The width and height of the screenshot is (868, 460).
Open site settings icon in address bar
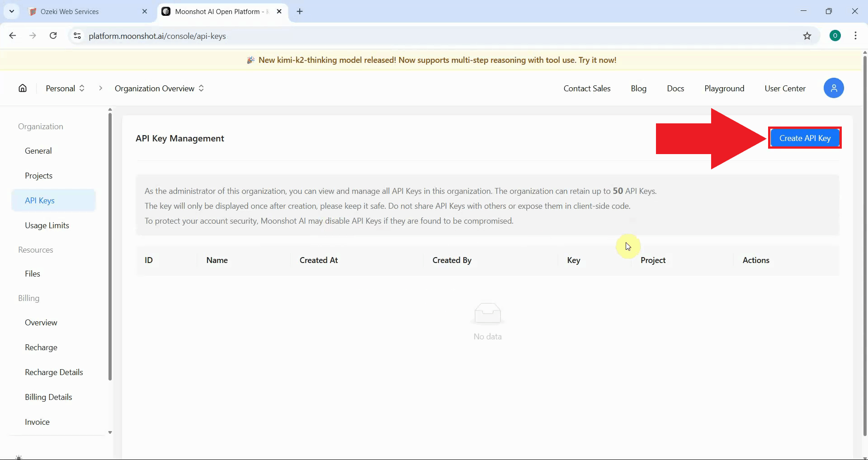[77, 36]
